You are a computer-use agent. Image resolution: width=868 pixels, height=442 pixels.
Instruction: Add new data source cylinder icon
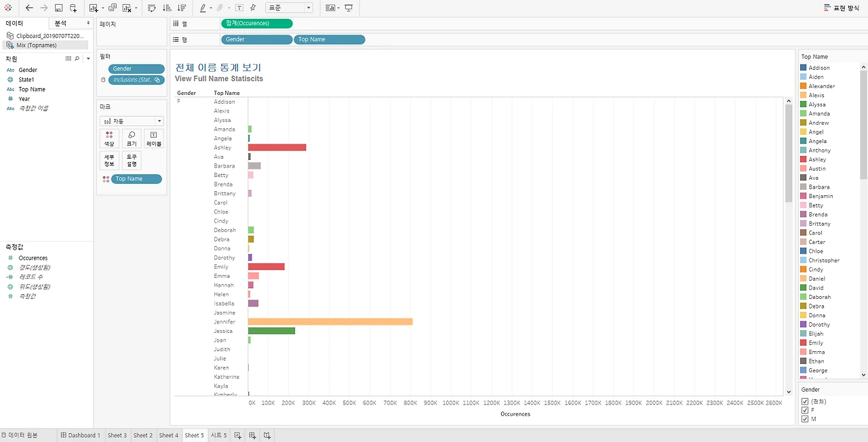pyautogui.click(x=73, y=8)
